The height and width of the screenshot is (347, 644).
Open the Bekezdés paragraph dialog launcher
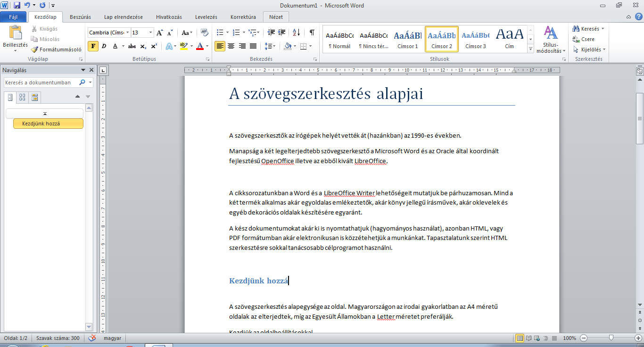pos(315,59)
